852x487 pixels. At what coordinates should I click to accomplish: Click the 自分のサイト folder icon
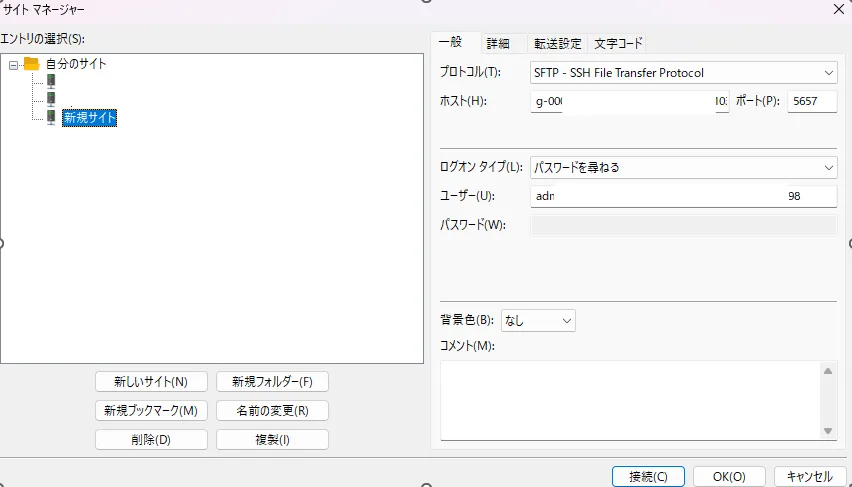tap(31, 64)
